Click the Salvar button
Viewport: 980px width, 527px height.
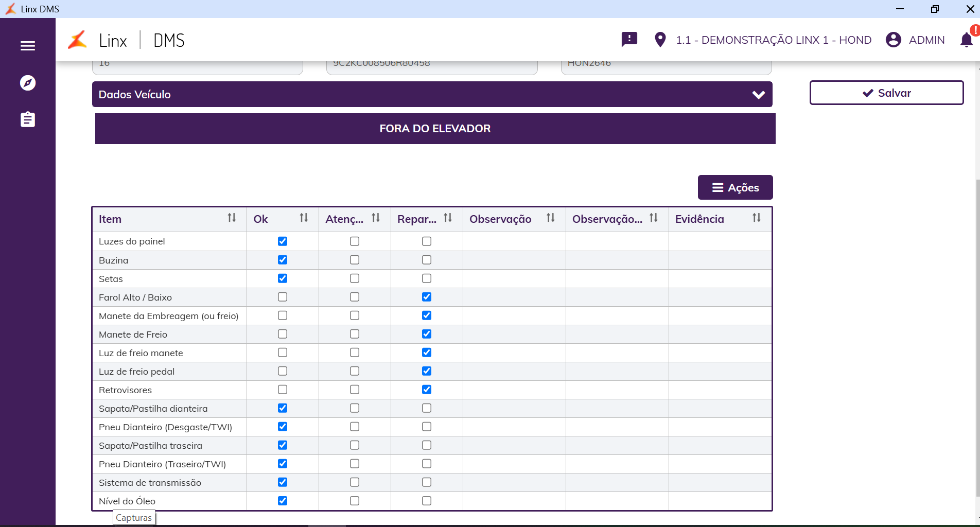click(886, 93)
